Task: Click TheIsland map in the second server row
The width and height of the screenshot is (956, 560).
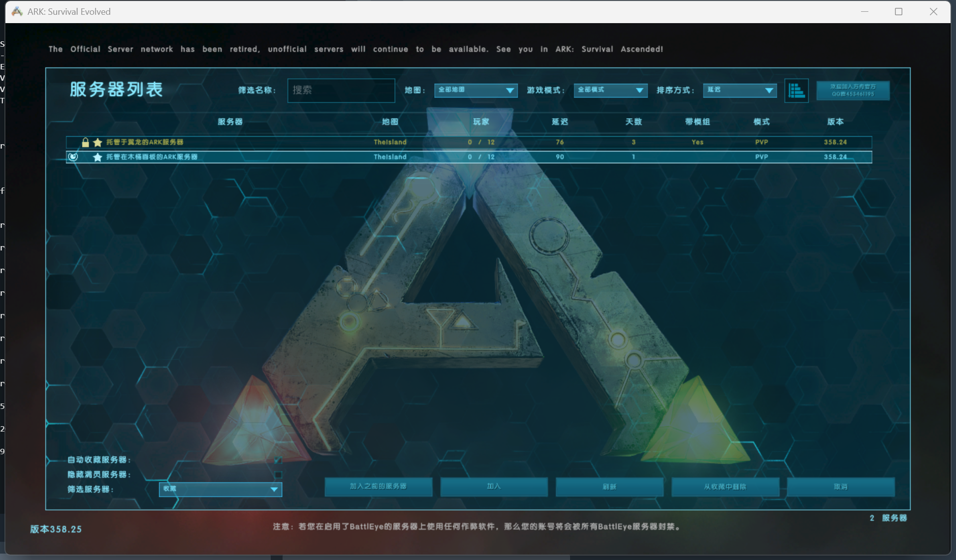Action: pyautogui.click(x=390, y=157)
